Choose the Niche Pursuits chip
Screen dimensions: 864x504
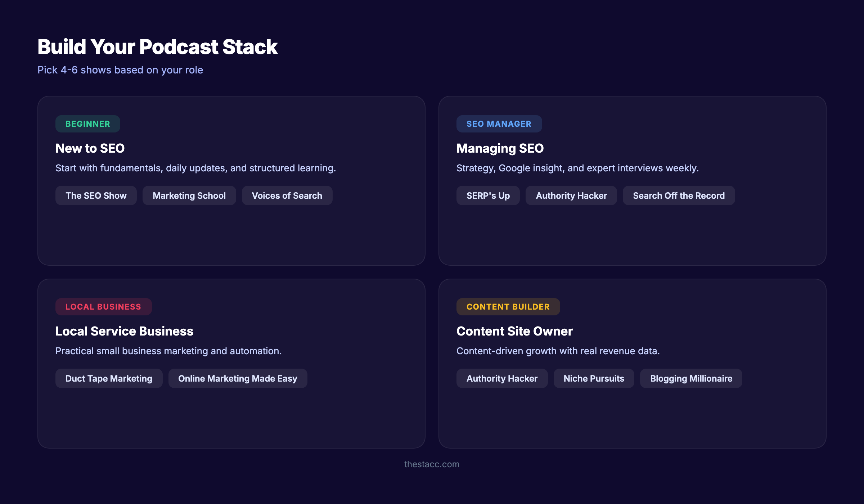594,378
